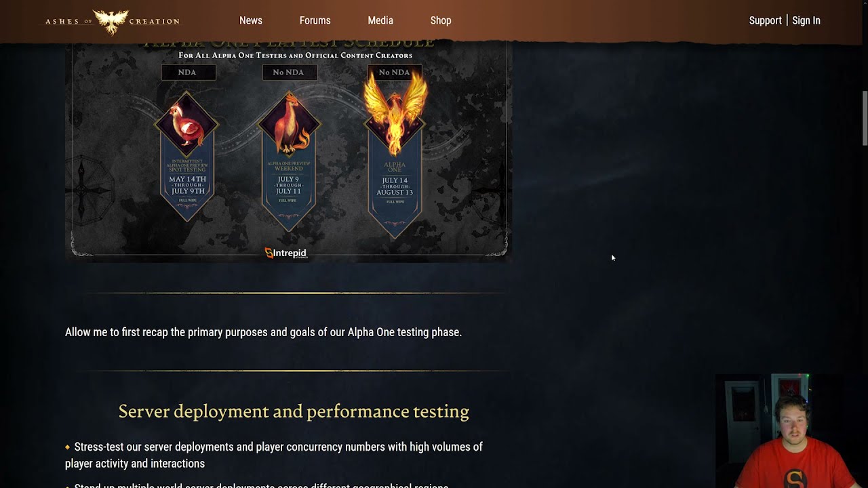
Task: Click the stress-test server deployments bullet text
Action: point(274,455)
